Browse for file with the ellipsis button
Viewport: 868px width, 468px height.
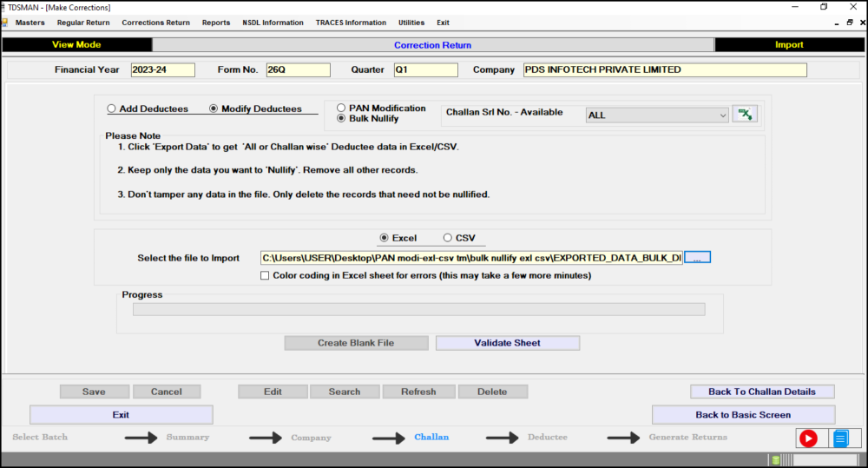(697, 258)
